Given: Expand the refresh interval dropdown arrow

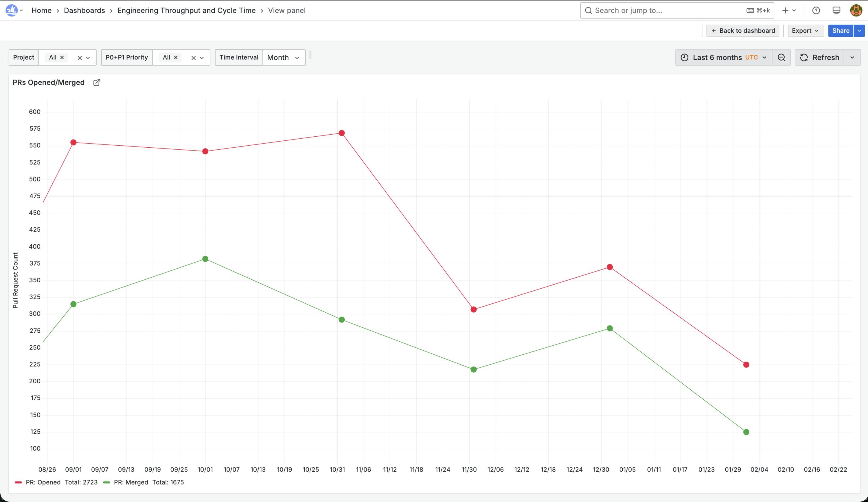Looking at the screenshot, I should click(852, 58).
